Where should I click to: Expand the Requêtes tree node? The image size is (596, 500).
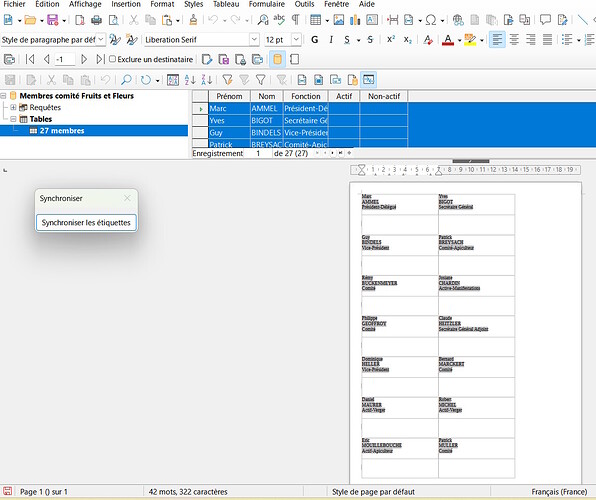tap(13, 107)
